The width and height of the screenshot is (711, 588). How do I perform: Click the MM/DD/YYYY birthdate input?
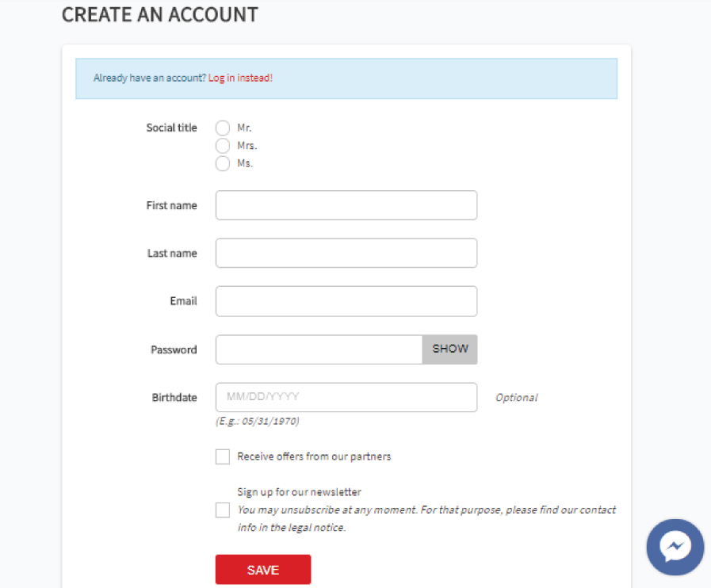click(346, 397)
